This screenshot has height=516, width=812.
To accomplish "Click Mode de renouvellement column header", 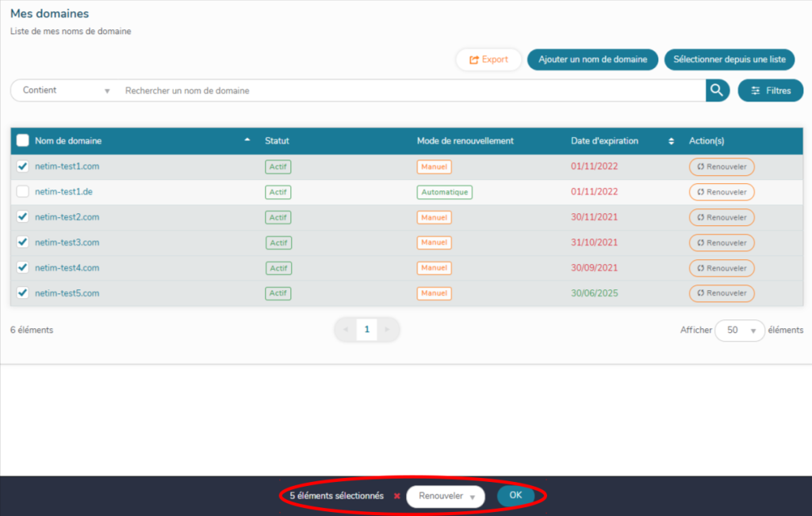I will [x=465, y=141].
